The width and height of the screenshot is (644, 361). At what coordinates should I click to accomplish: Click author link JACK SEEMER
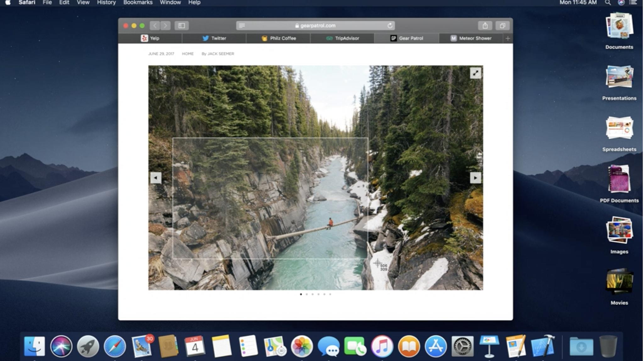pos(220,54)
